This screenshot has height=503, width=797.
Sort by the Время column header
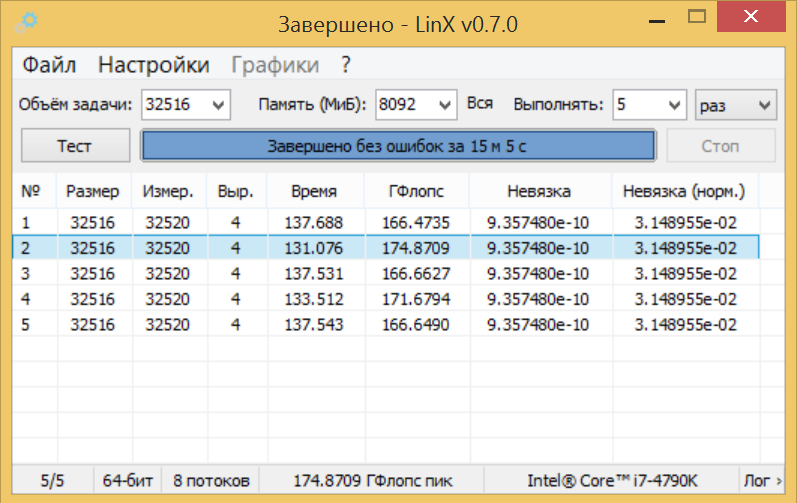point(314,191)
